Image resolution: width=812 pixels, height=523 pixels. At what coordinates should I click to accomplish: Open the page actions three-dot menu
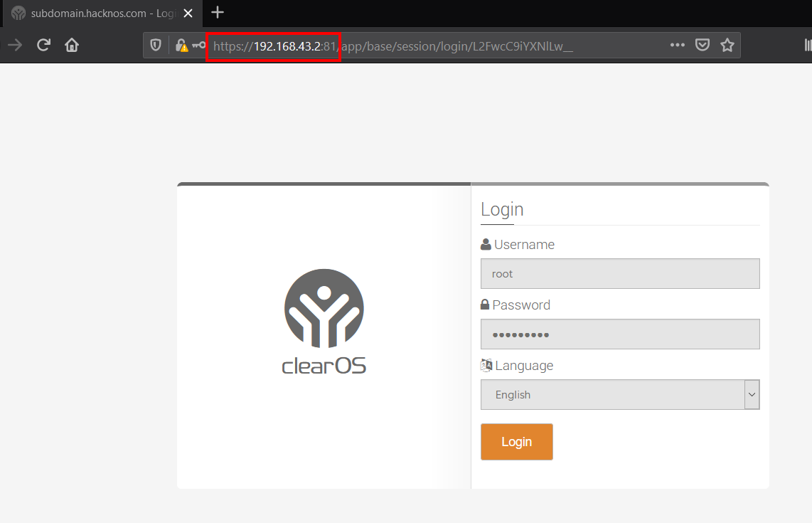coord(678,46)
